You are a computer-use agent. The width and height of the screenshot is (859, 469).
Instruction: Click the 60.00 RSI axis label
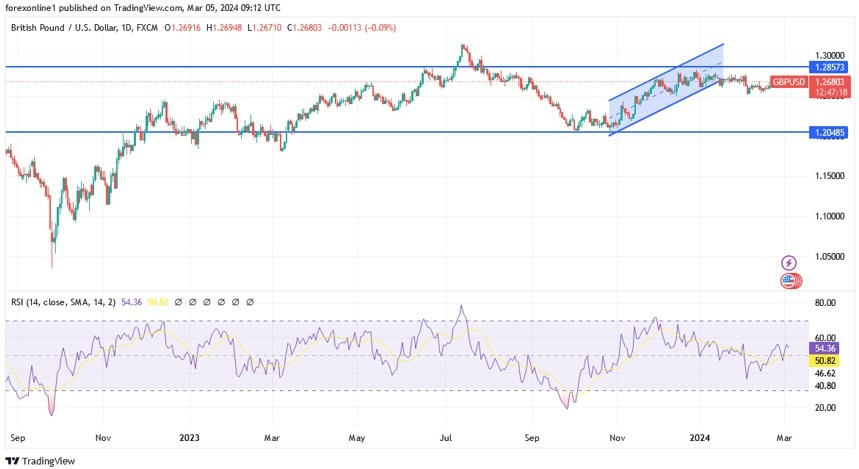pyautogui.click(x=825, y=338)
